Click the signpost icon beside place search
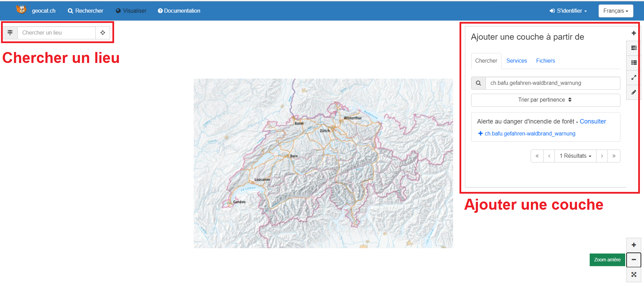The height and width of the screenshot is (286, 644). tap(10, 33)
